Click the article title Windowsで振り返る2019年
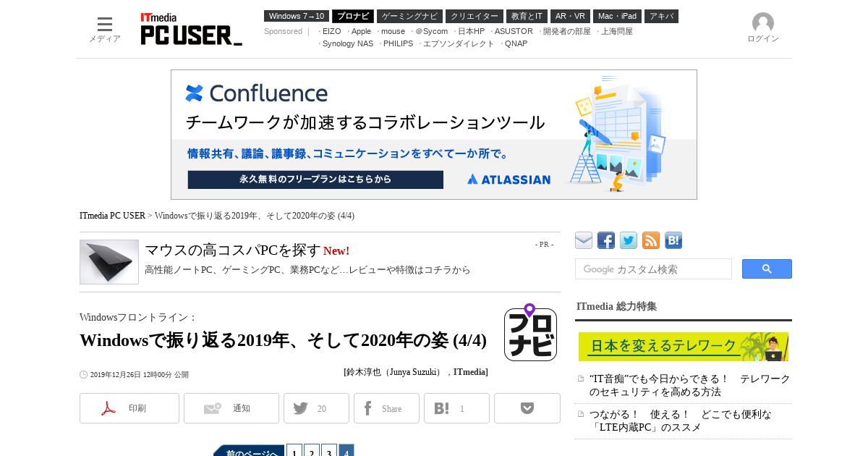 [x=283, y=340]
